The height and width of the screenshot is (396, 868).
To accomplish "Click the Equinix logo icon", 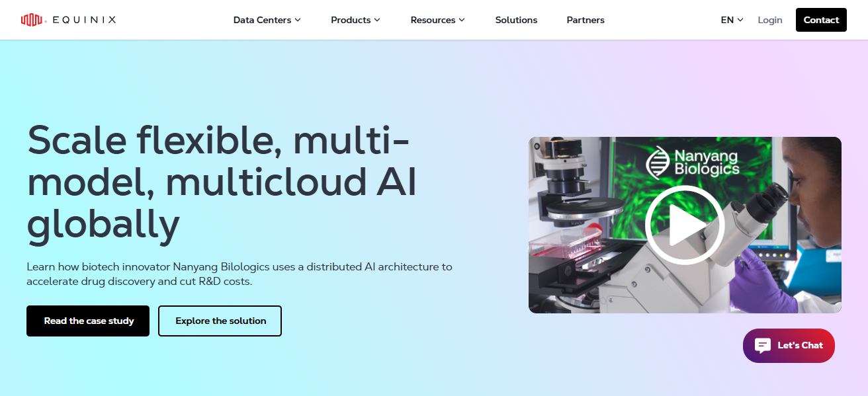I will pyautogui.click(x=32, y=20).
